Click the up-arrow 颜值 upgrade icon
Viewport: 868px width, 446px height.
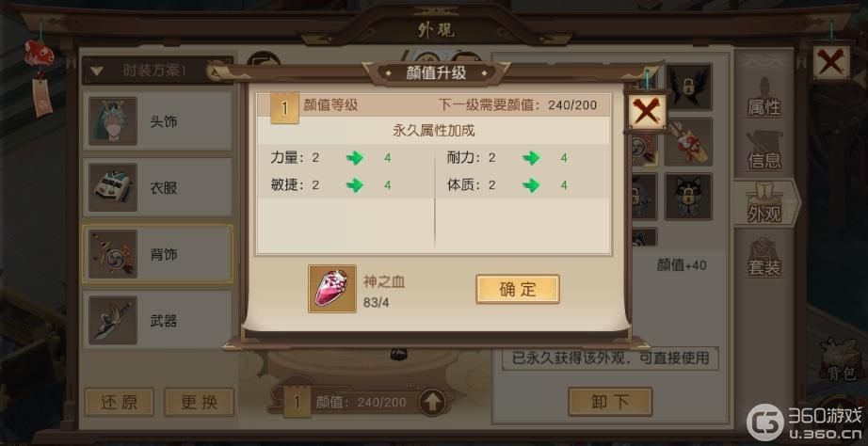pos(432,403)
